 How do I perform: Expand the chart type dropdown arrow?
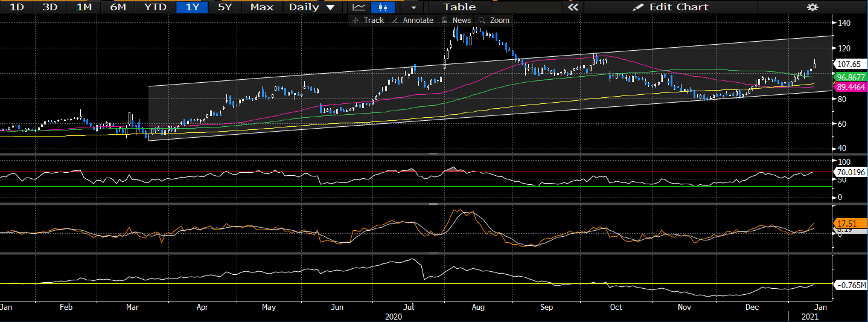[413, 7]
